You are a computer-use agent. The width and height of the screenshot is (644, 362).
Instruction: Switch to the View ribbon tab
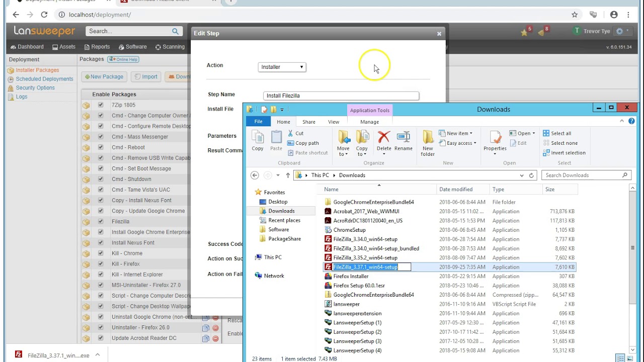tap(334, 122)
